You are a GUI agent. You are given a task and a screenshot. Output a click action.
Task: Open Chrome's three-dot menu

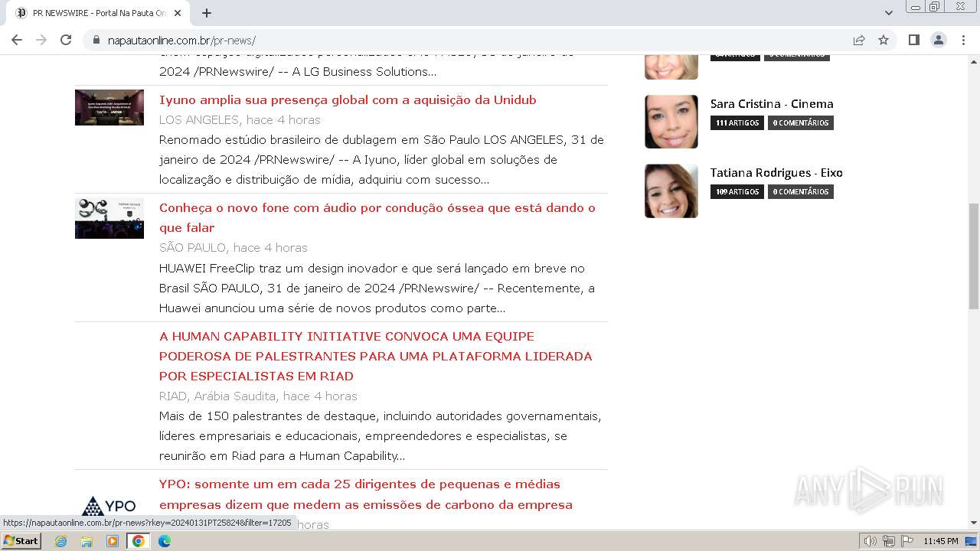tap(962, 40)
